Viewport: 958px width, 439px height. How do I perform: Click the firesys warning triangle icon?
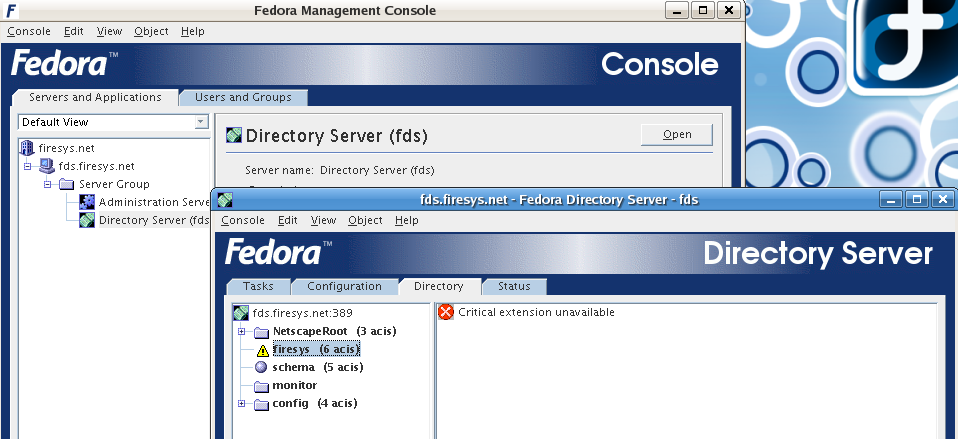(x=263, y=350)
